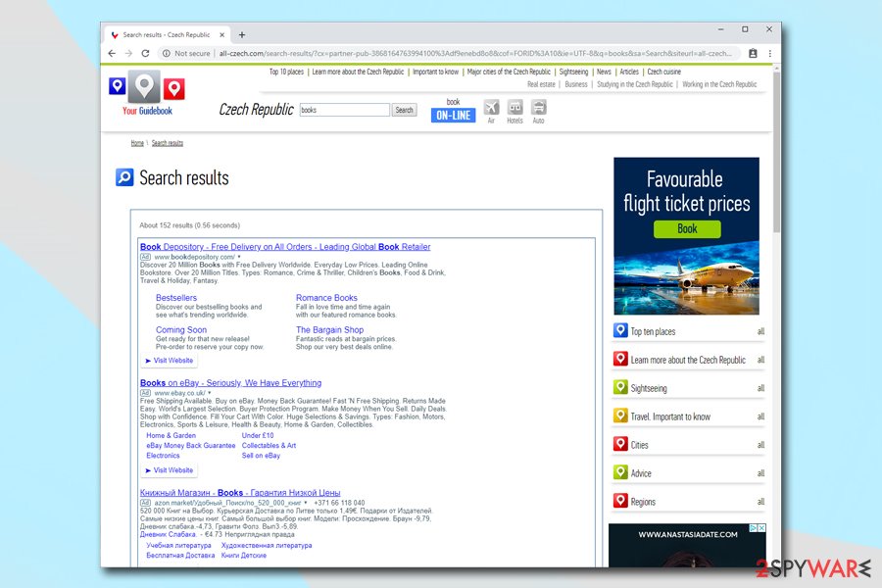Viewport: 882px width, 588px height.
Task: Open Collectables & Art sitelink
Action: (269, 446)
